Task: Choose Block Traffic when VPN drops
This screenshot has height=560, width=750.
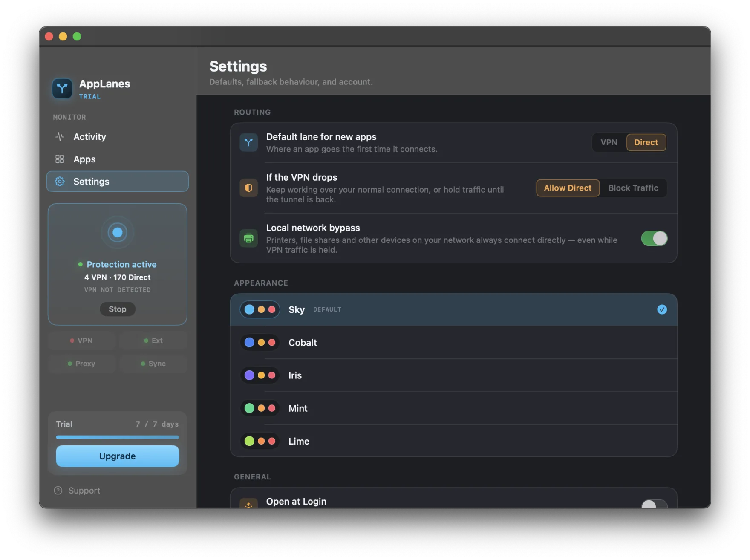Action: [633, 188]
